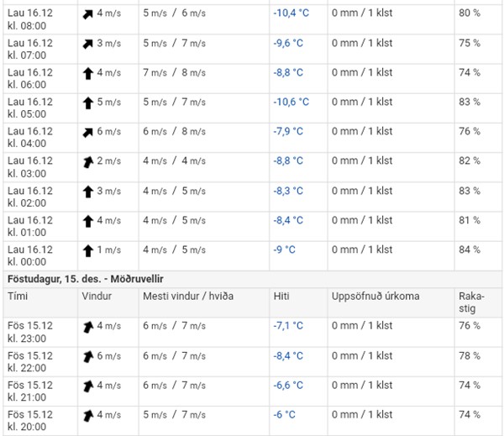Click wind arrow for Lau 16.12 kl. 08:00

(x=87, y=14)
